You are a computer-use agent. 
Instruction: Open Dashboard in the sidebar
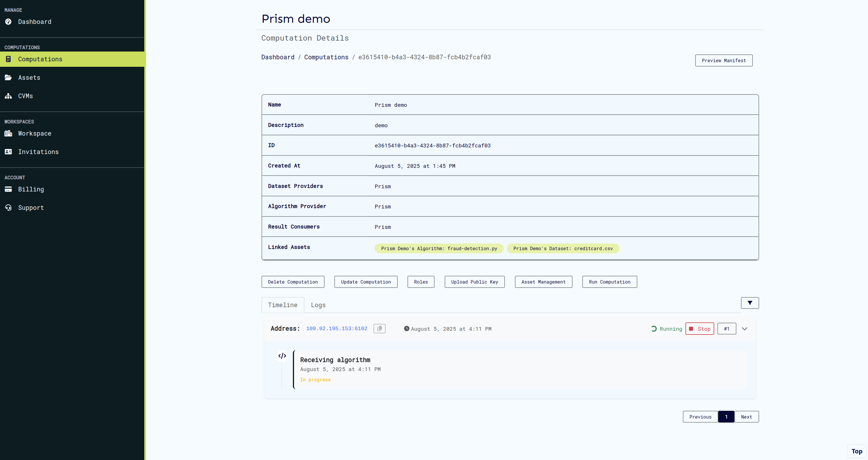pyautogui.click(x=35, y=22)
